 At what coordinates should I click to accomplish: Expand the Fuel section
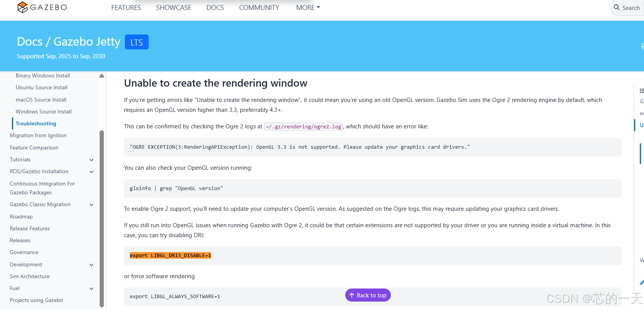(x=92, y=289)
